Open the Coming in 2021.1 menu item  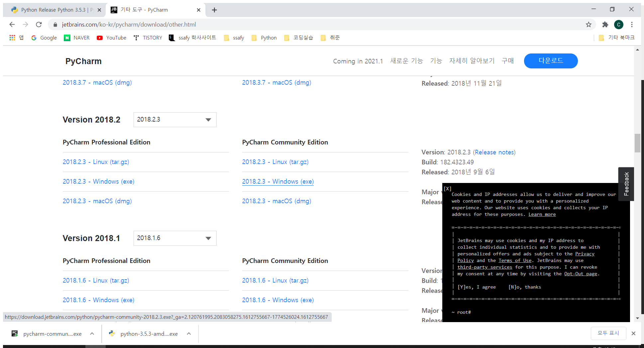(358, 61)
